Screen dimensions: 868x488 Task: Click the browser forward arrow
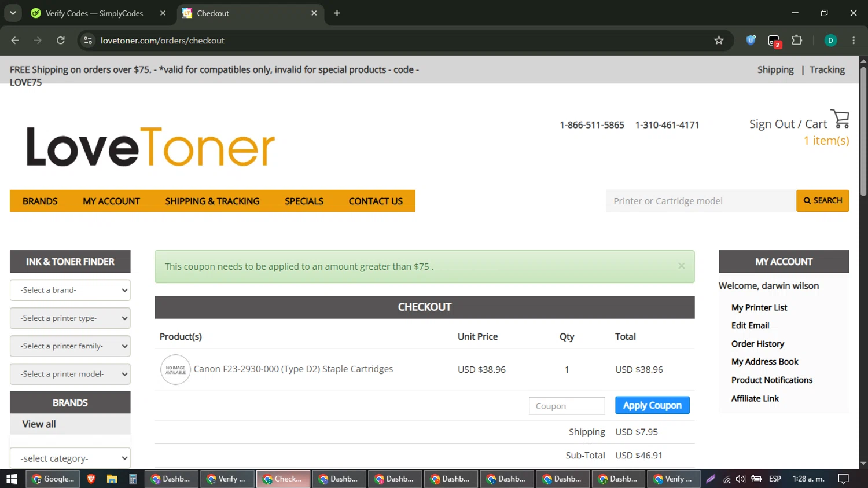click(x=38, y=41)
